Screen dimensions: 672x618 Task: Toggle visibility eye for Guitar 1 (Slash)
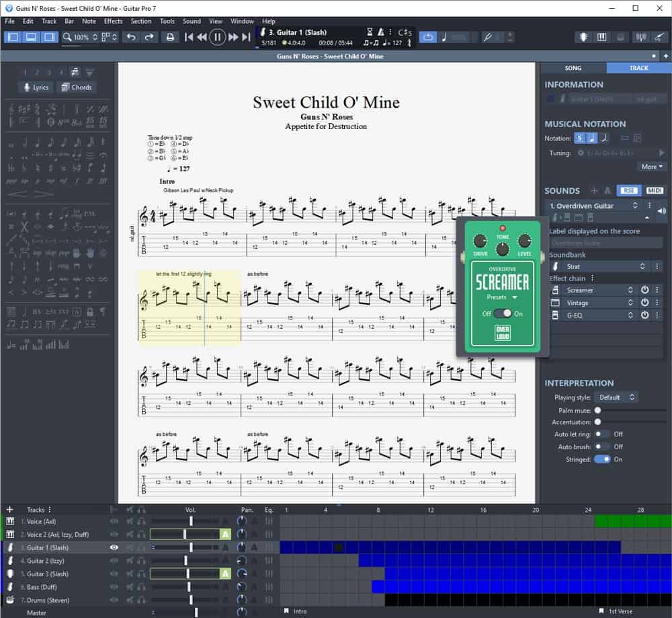coord(114,547)
